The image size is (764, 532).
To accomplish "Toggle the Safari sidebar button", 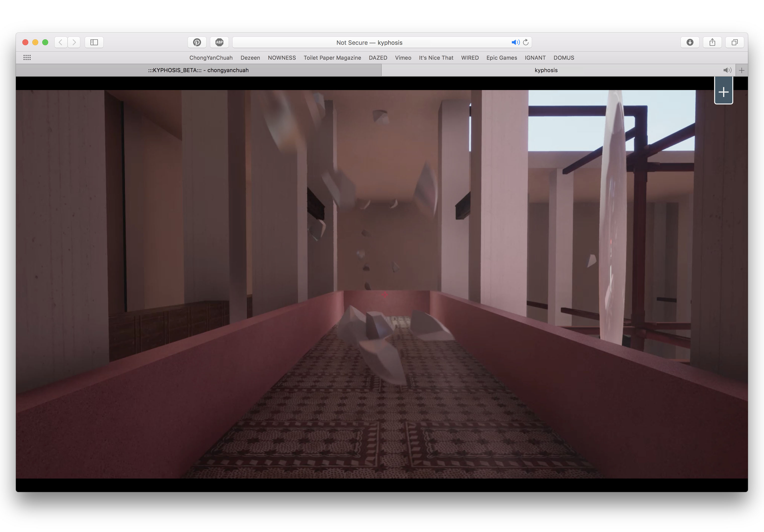I will (94, 42).
